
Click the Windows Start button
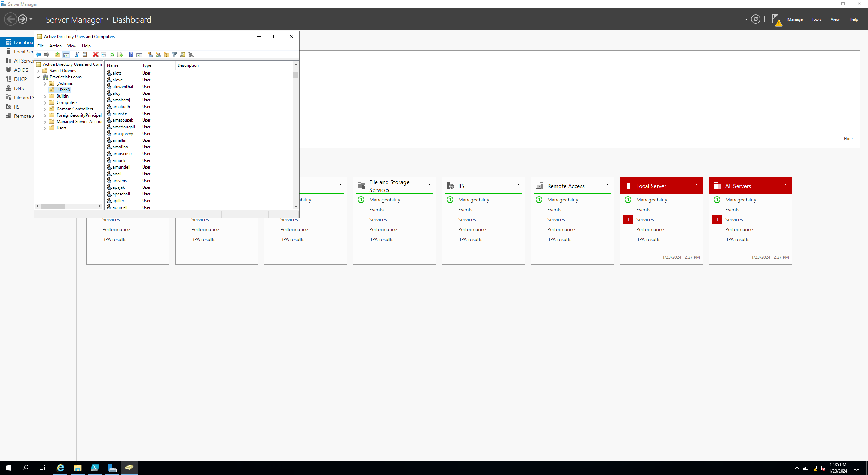8,468
